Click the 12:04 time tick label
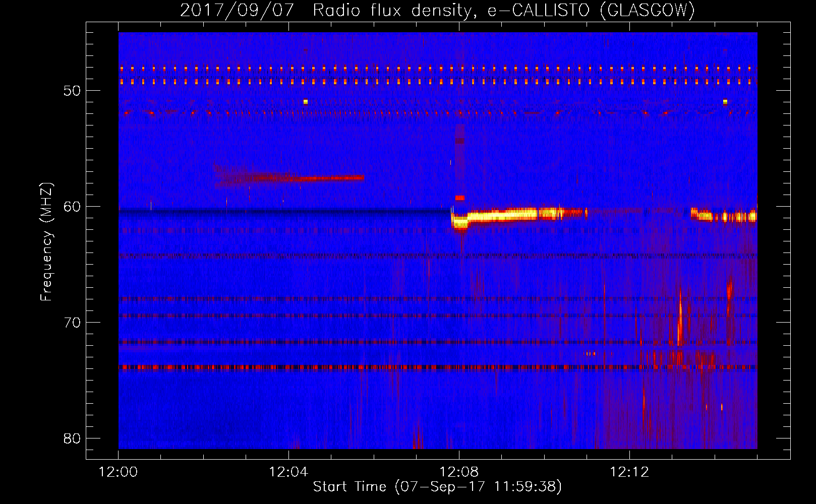The width and height of the screenshot is (816, 504). 288,472
